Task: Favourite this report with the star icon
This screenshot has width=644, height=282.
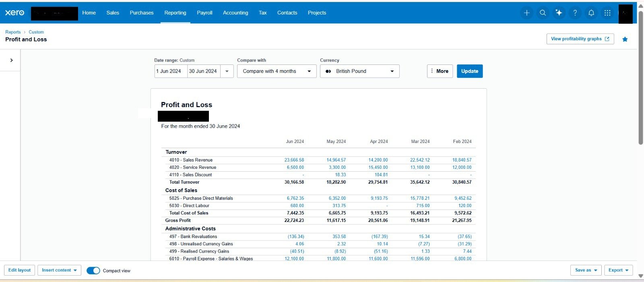Action: pyautogui.click(x=625, y=39)
